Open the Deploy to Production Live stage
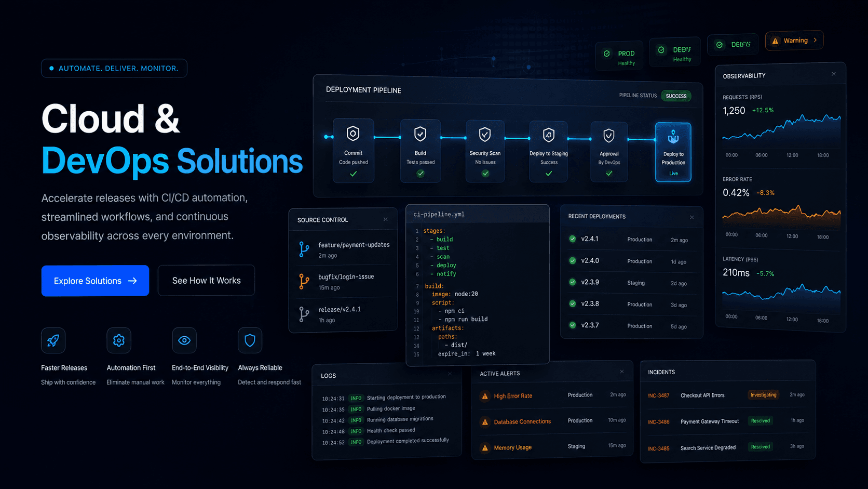The width and height of the screenshot is (868, 489). coord(673,152)
